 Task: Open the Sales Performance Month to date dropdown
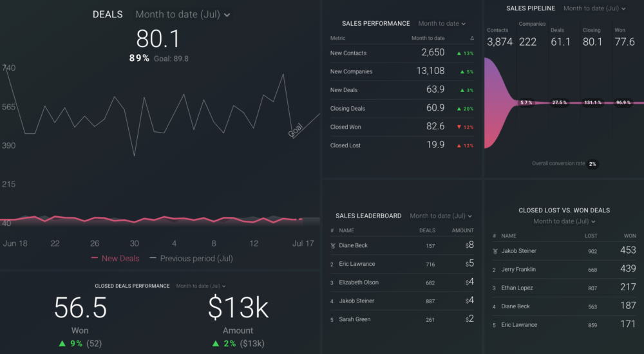click(x=441, y=24)
